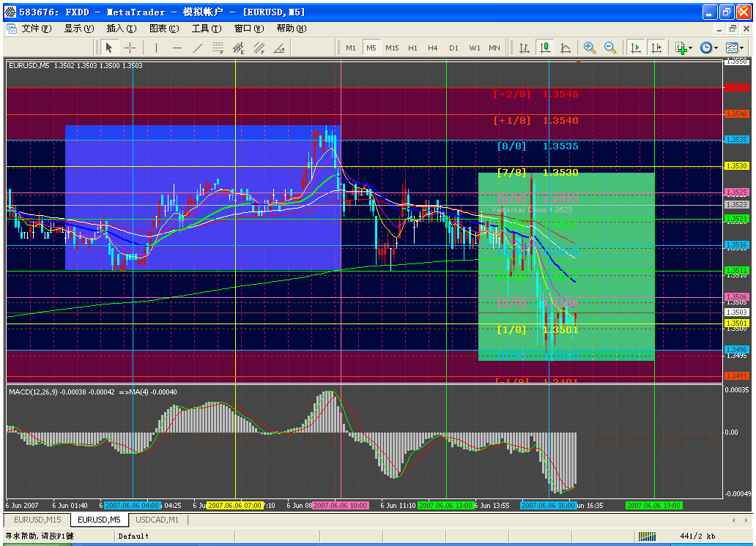
Task: Choose the equidistant channel tool
Action: [238, 48]
